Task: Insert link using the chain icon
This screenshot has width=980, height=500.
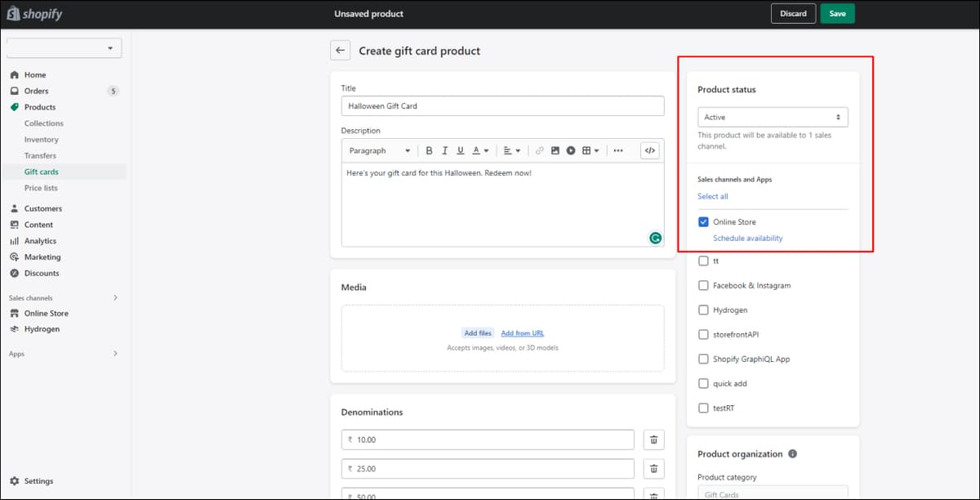Action: coord(539,150)
